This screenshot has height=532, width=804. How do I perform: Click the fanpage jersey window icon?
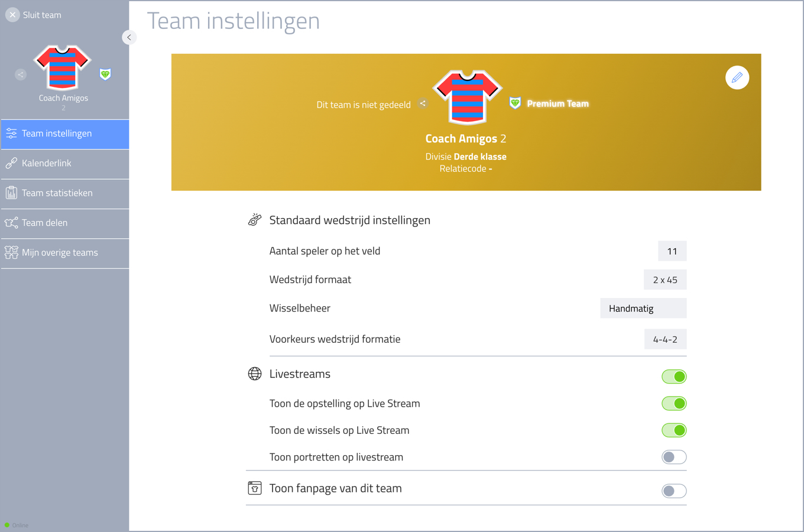click(x=255, y=488)
